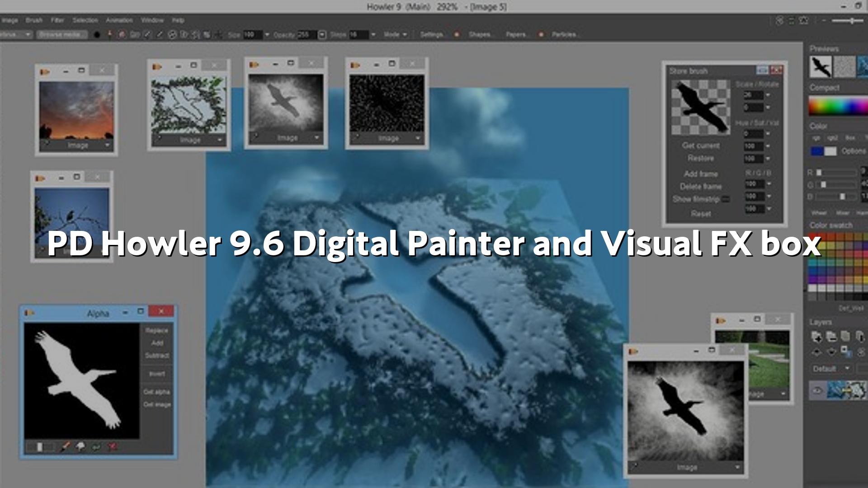Switch to Mixer color tab

[842, 213]
